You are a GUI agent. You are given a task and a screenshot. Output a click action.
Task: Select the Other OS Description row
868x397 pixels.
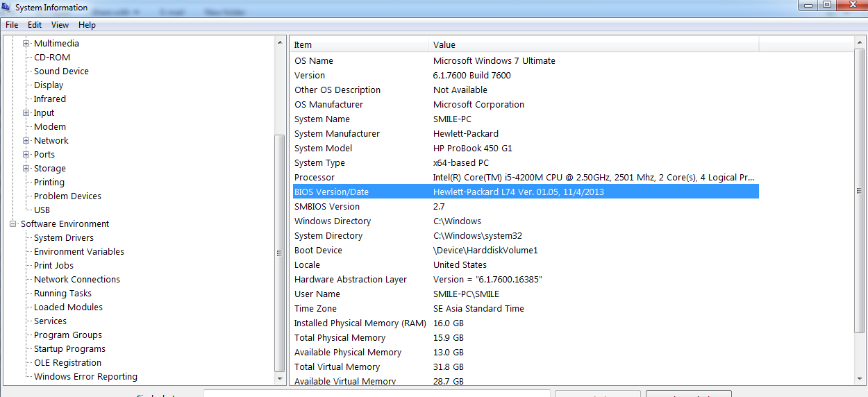click(x=526, y=90)
